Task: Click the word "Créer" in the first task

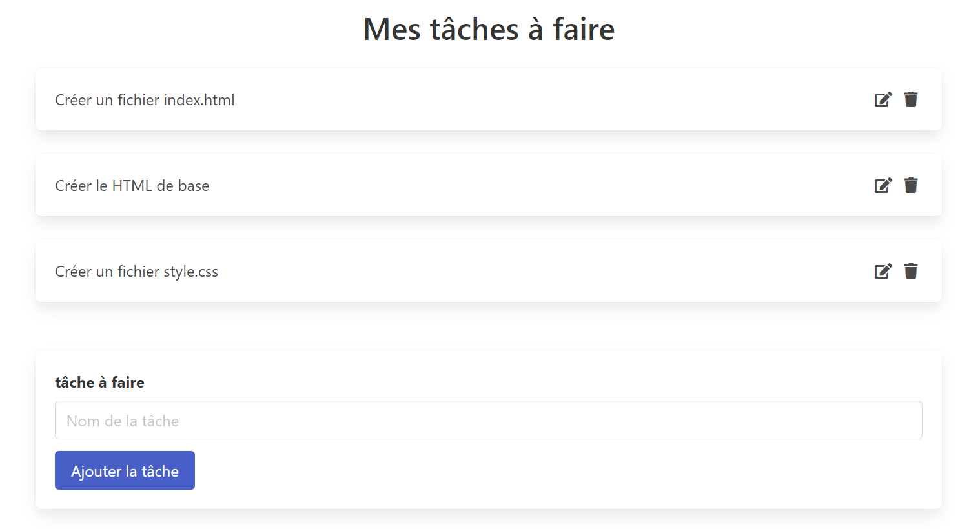Action: (74, 100)
